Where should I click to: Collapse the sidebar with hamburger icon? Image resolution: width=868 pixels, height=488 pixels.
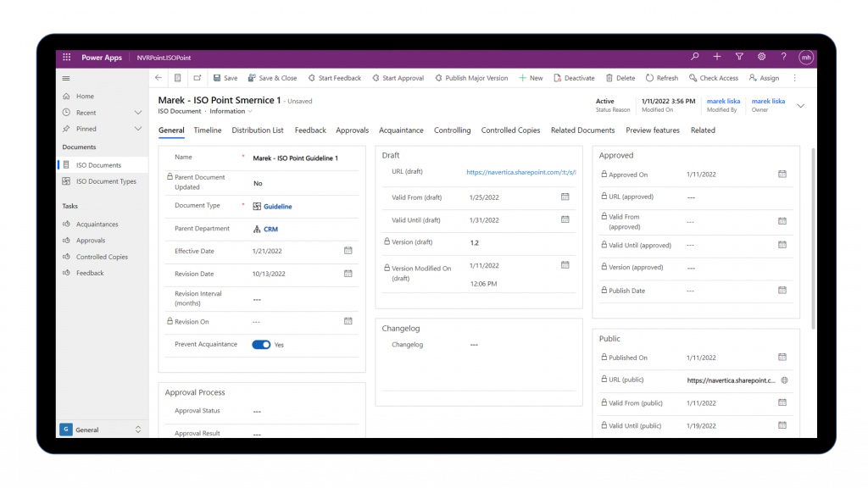(66, 78)
